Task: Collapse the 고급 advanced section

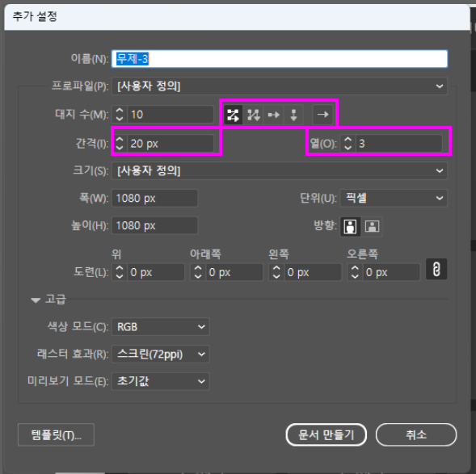Action: [x=36, y=300]
